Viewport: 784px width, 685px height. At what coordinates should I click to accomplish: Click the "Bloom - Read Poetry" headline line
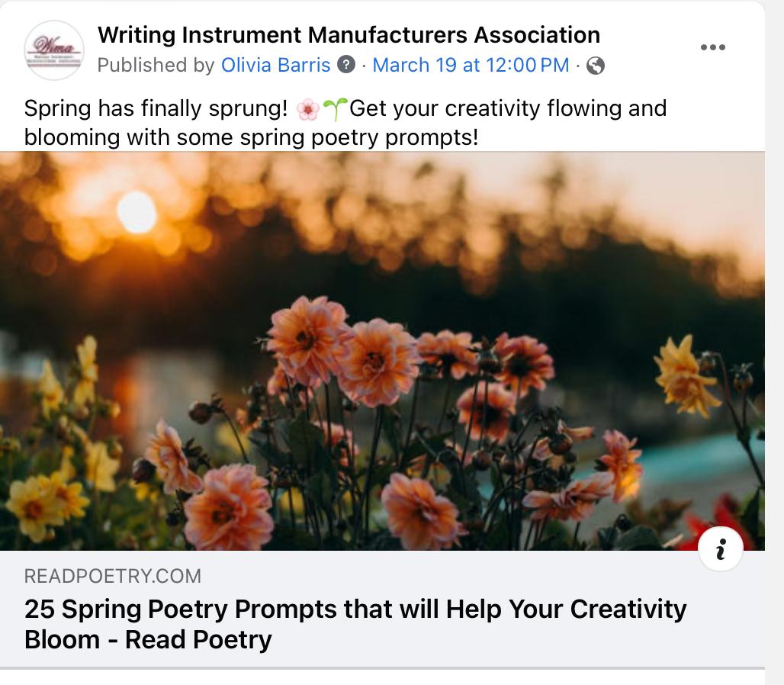pos(148,639)
